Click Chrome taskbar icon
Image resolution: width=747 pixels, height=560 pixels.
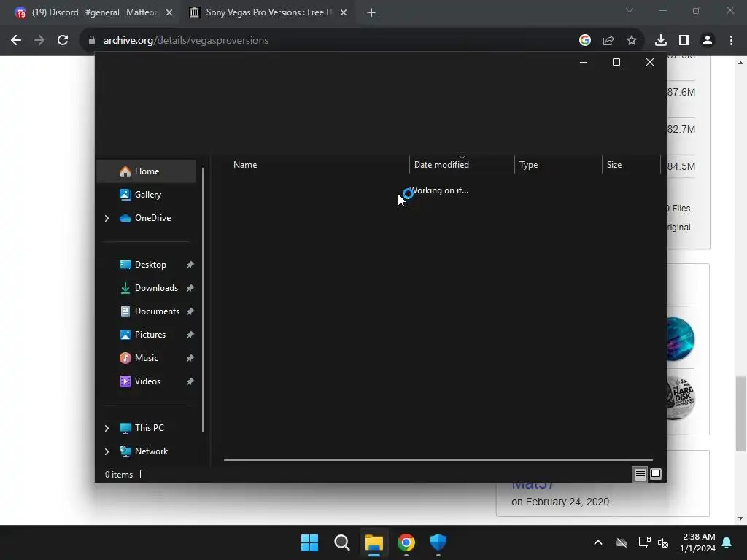[x=406, y=542]
